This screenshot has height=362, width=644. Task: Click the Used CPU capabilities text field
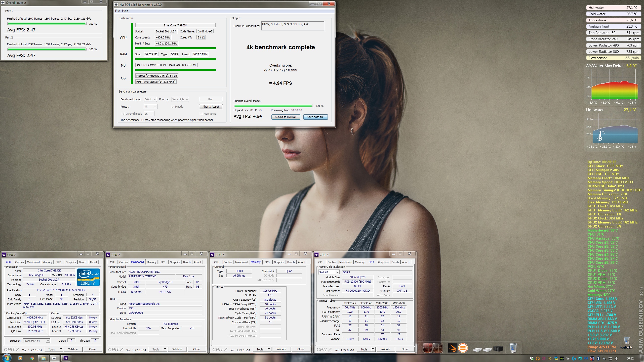293,26
